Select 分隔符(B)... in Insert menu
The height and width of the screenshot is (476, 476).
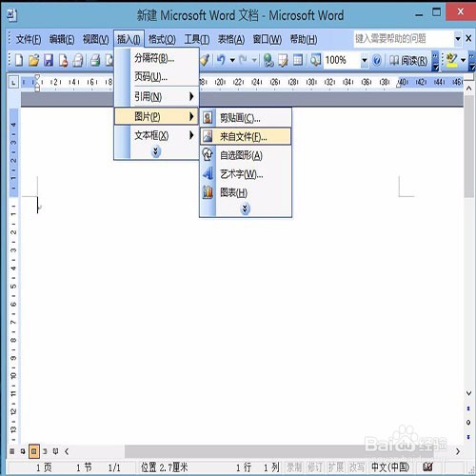(156, 58)
